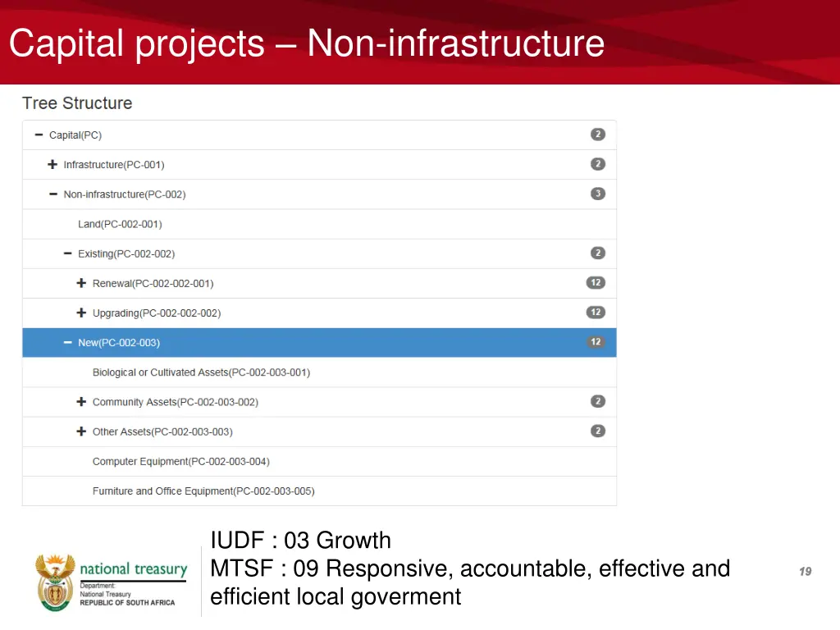Select Non-infrastructure(PC-002) label
Image resolution: width=840 pixels, height=630 pixels.
[x=125, y=194]
